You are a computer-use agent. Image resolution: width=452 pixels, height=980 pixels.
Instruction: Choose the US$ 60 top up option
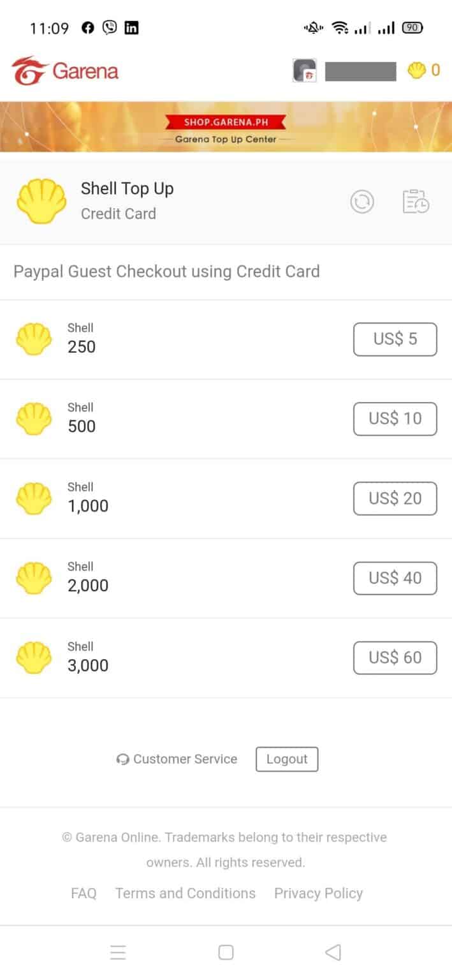tap(395, 657)
